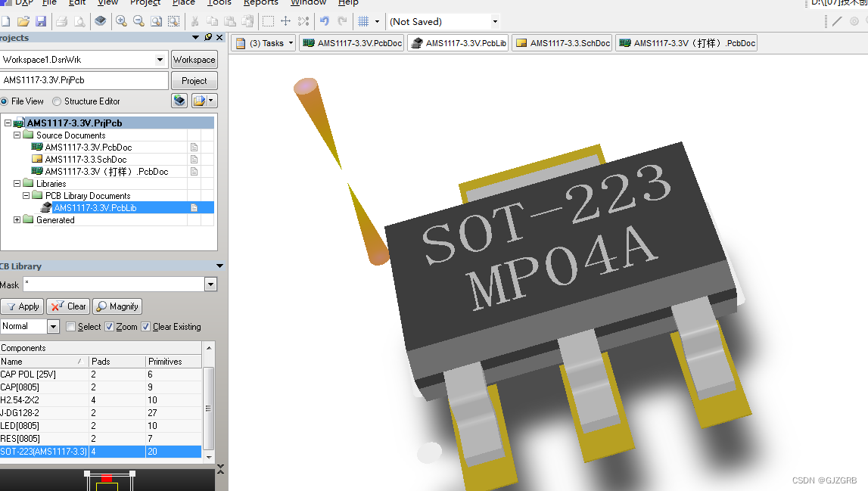Viewport: 868px width, 491px height.
Task: Open the Mask dropdown in PCB Library panel
Action: click(210, 284)
